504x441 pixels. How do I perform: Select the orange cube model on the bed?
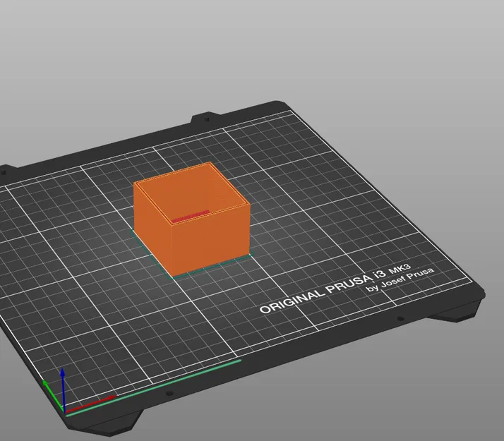coord(191,219)
